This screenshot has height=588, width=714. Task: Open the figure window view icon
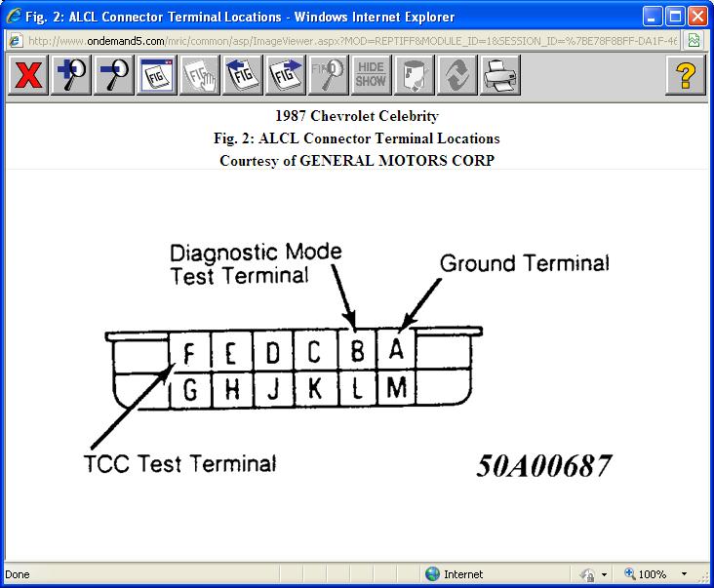coord(157,75)
